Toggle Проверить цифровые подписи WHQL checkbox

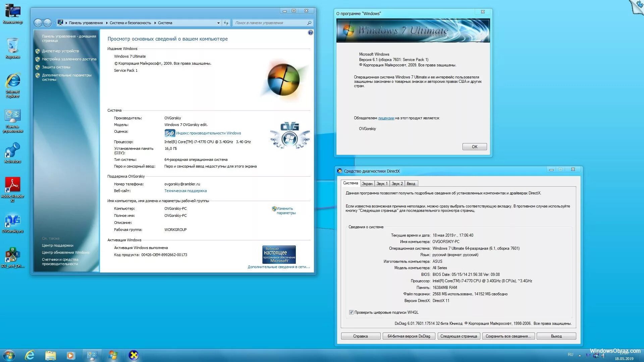coord(351,312)
